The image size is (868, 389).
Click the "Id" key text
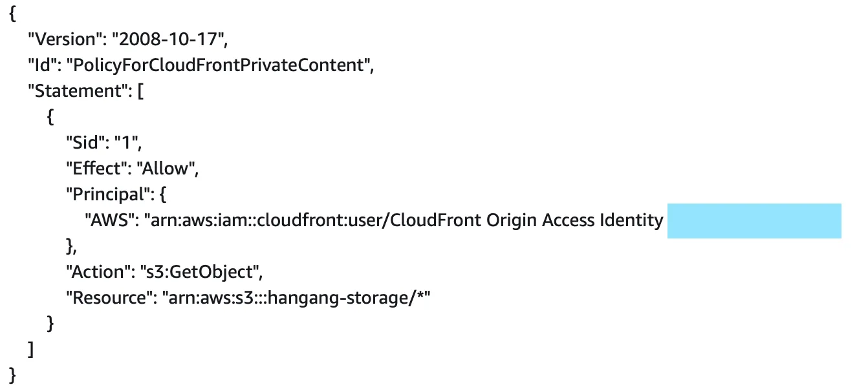42,66
